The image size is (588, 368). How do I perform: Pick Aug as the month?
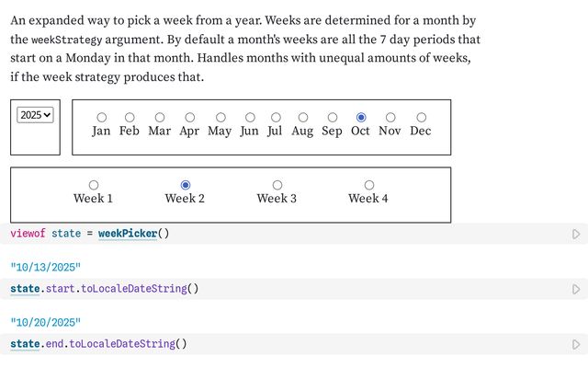302,118
